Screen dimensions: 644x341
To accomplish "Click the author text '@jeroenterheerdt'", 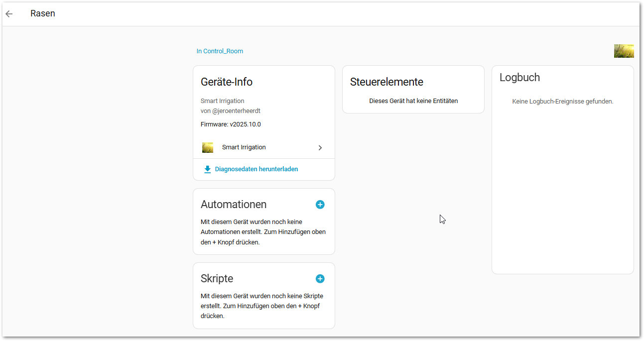I will tap(236, 111).
